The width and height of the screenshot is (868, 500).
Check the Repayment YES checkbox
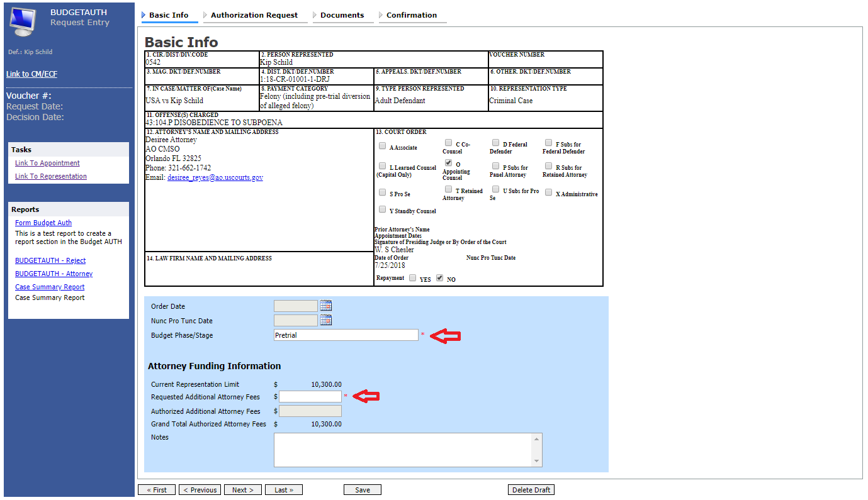coord(413,277)
